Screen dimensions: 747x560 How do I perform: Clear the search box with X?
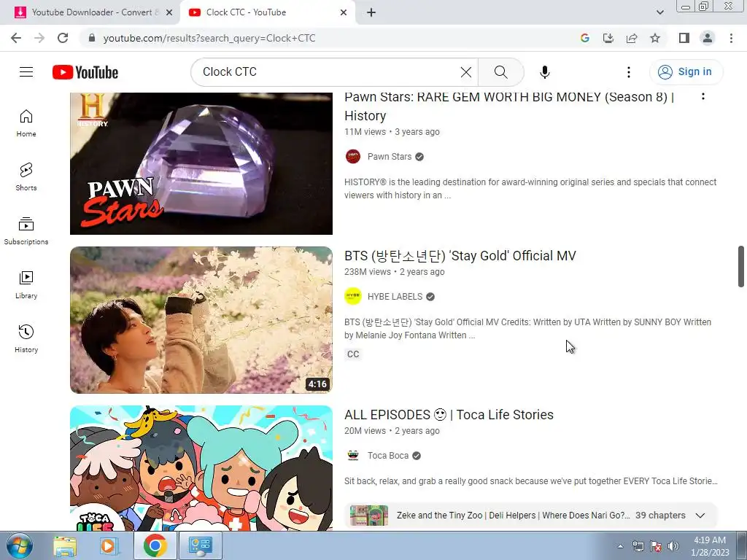466,72
